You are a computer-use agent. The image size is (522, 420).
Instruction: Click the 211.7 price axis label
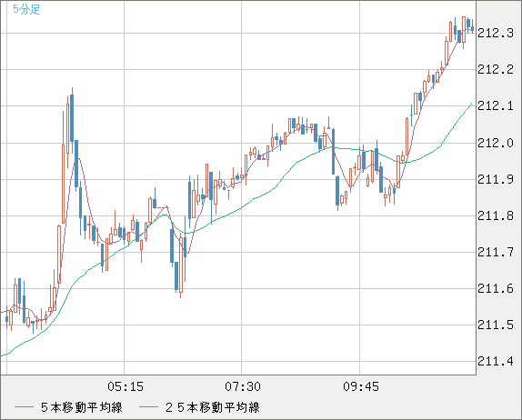(496, 252)
